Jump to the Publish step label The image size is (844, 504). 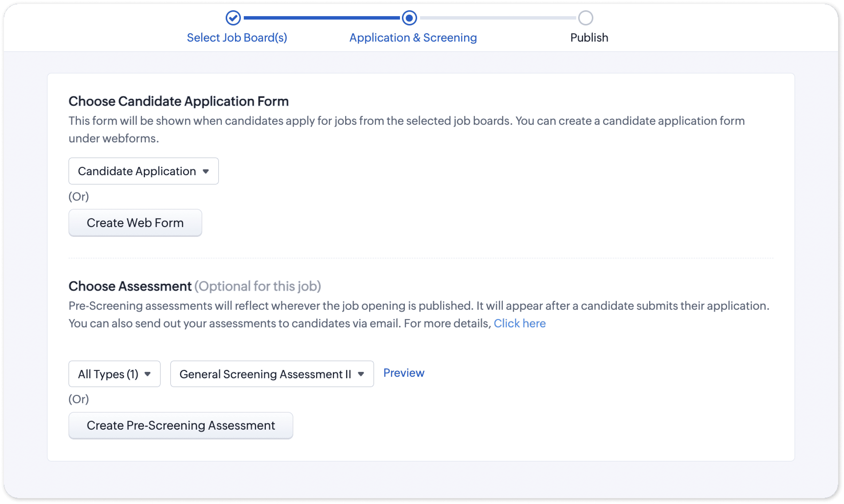click(589, 38)
